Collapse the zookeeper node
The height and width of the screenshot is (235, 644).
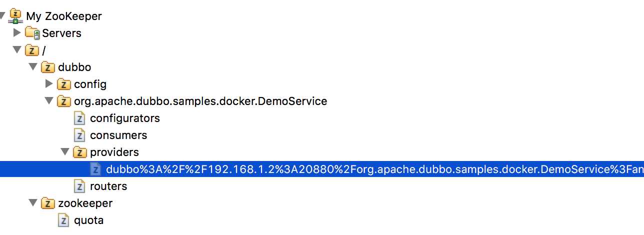point(33,203)
